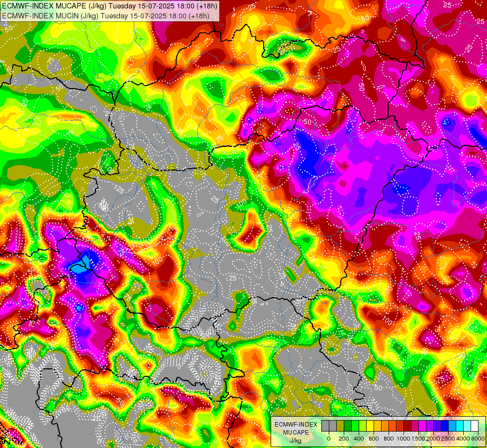Click the '600' tick label on legend

(x=374, y=439)
